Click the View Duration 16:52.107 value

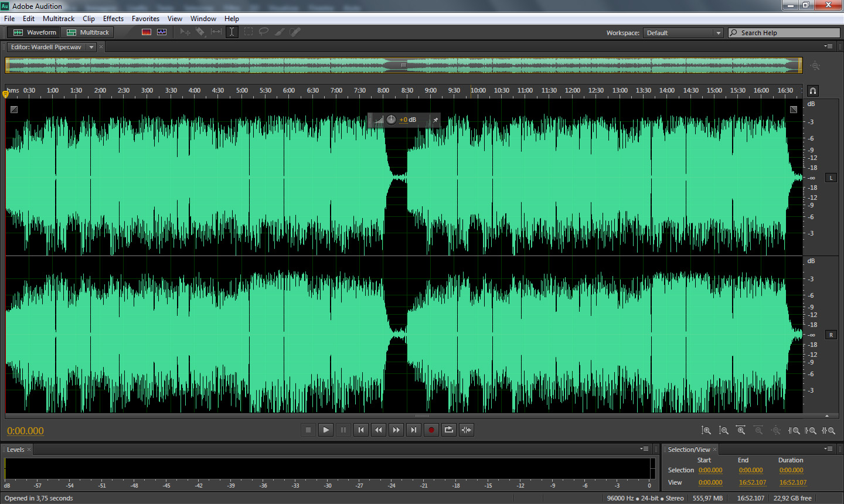(793, 482)
